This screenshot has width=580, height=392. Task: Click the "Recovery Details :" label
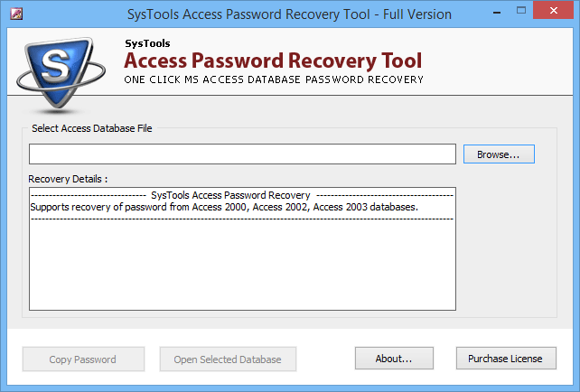pyautogui.click(x=68, y=179)
